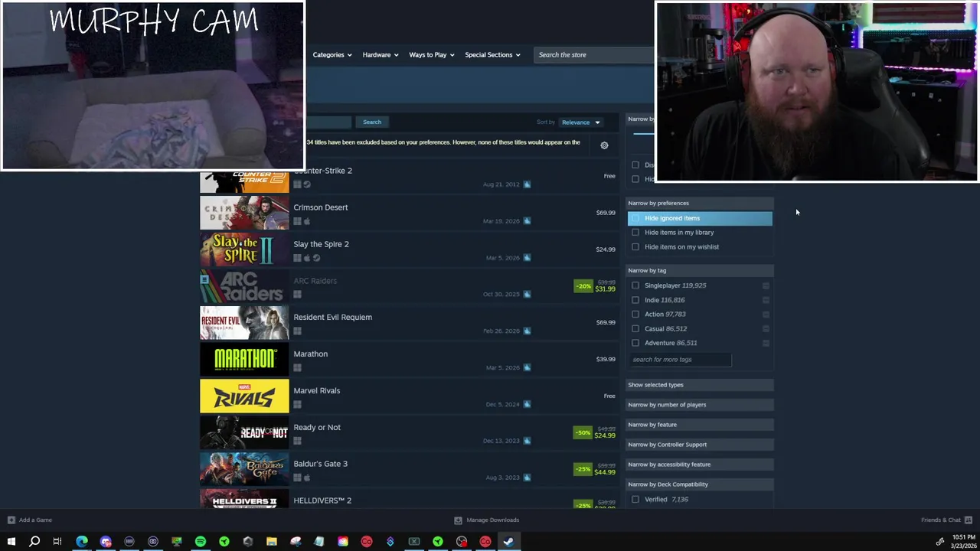The height and width of the screenshot is (551, 980).
Task: Click Windows platform icon under Baldur's Gate 3
Action: click(x=297, y=478)
